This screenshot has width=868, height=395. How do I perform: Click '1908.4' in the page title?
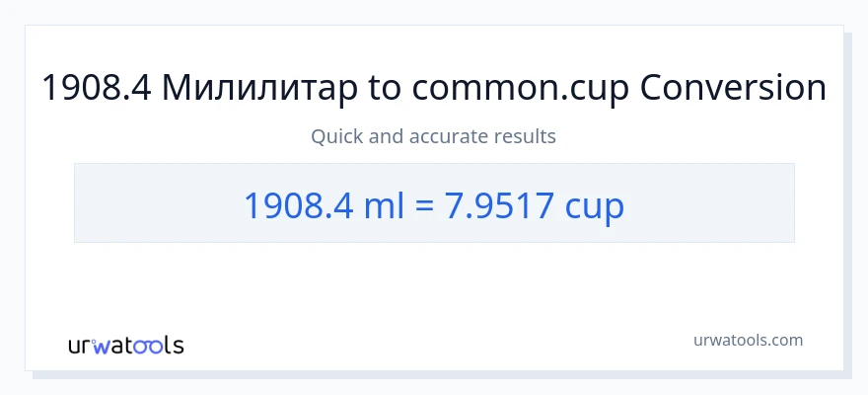click(x=96, y=89)
